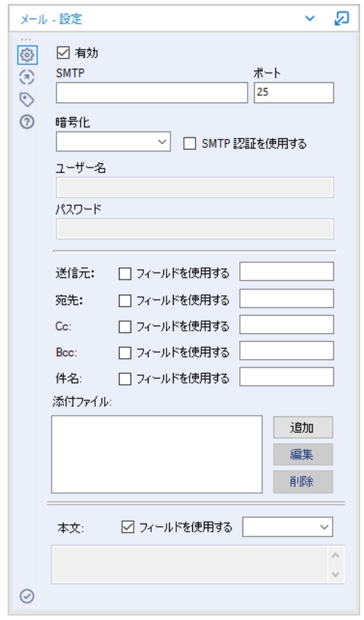Uncheck フィールドを使用する for 本文
Screen dimensions: 364x620
127,527
